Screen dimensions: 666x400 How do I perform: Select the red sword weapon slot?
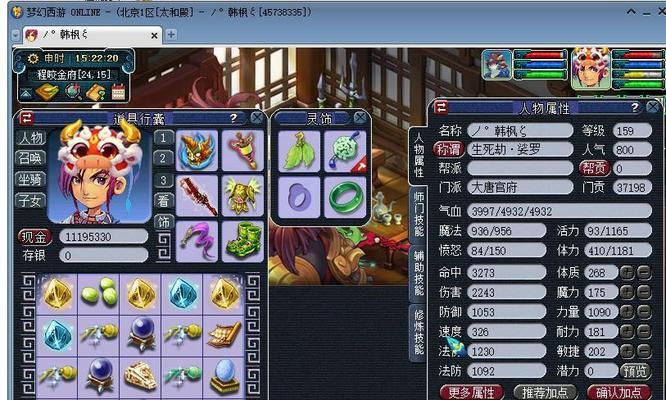(197, 196)
